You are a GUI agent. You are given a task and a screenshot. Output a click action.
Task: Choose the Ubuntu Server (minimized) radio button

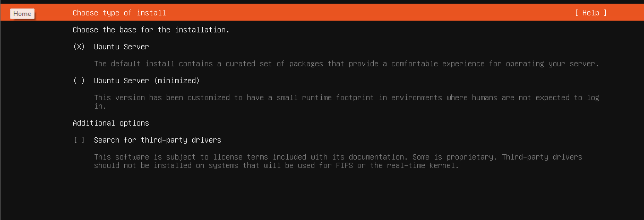tap(79, 81)
